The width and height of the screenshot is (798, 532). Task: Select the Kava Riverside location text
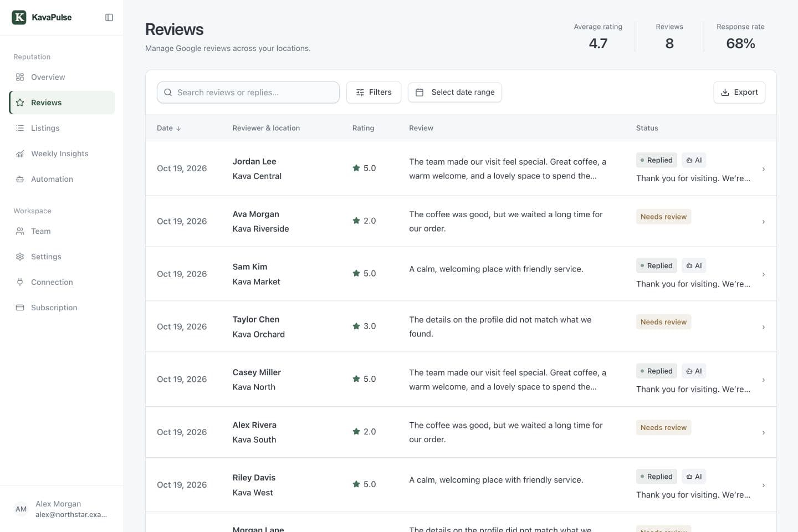pyautogui.click(x=260, y=229)
